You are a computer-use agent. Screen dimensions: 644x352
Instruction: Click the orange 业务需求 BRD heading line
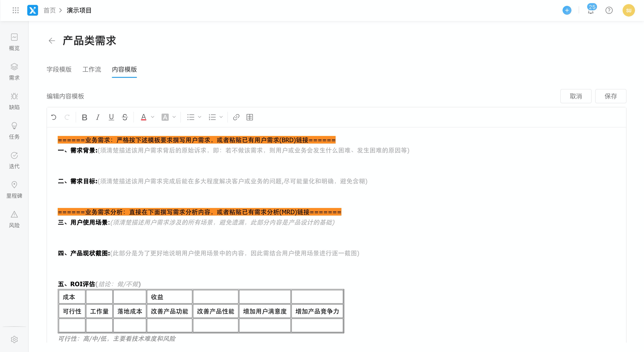click(196, 140)
